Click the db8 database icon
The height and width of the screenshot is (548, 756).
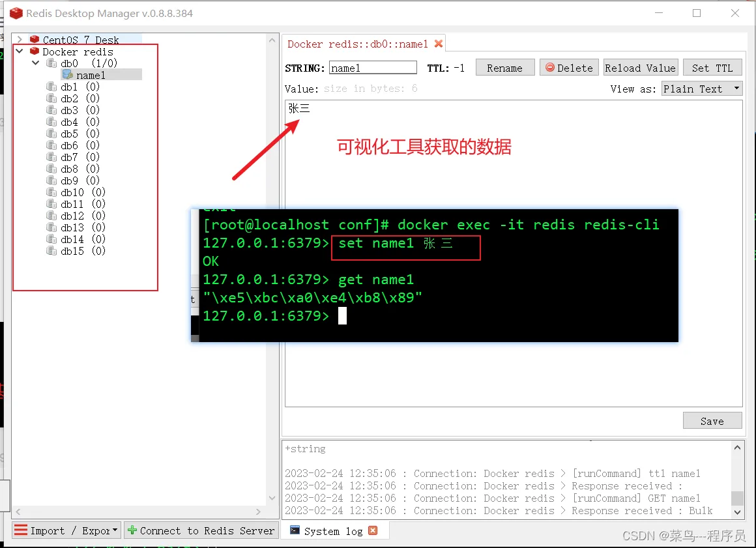click(x=51, y=169)
